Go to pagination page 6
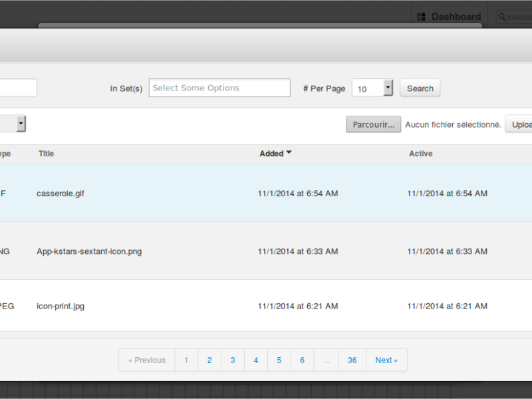532x399 pixels. pyautogui.click(x=302, y=360)
